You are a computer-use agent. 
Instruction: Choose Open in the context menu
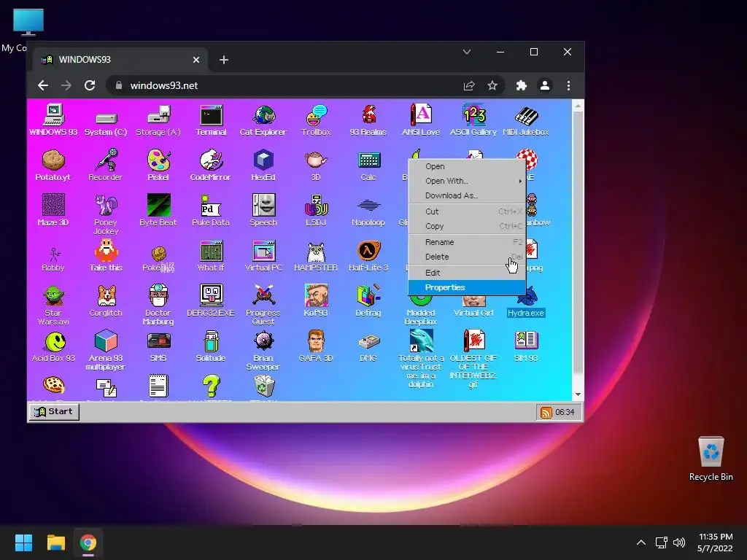pyautogui.click(x=467, y=166)
